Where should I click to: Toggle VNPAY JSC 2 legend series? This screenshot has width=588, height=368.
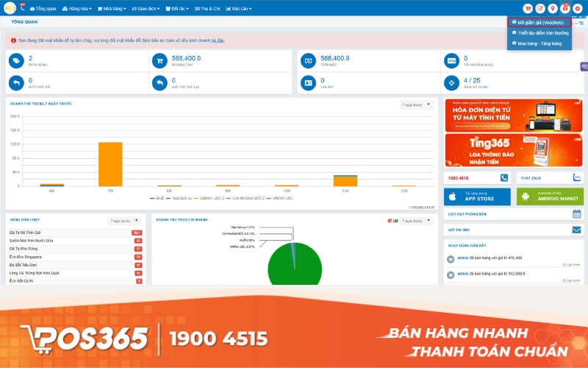209,198
